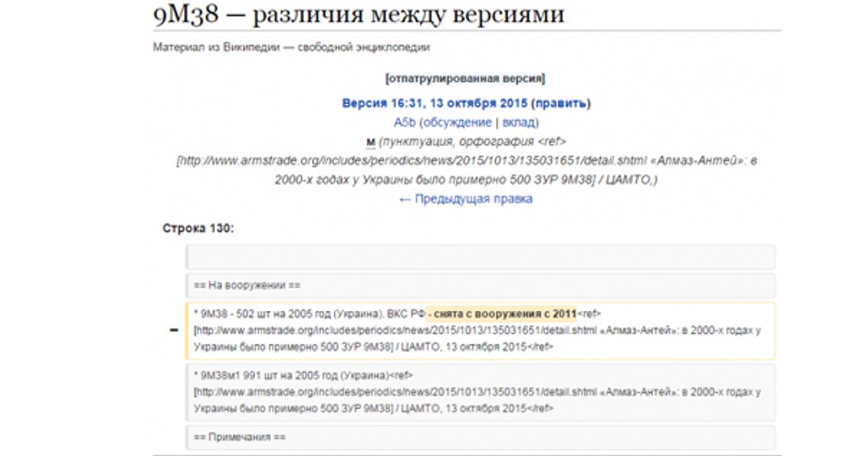Click the "м" minor edit abbreviation
This screenshot has width=868, height=456.
pos(371,141)
